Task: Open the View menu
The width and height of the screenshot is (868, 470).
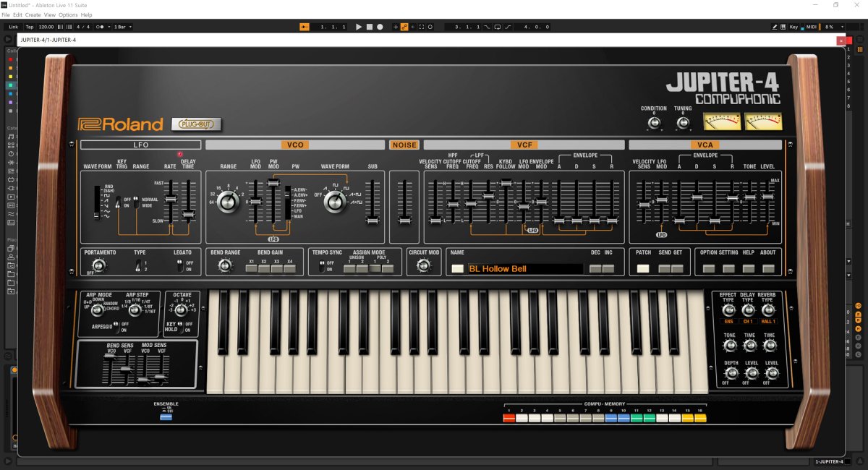Action: [49, 14]
